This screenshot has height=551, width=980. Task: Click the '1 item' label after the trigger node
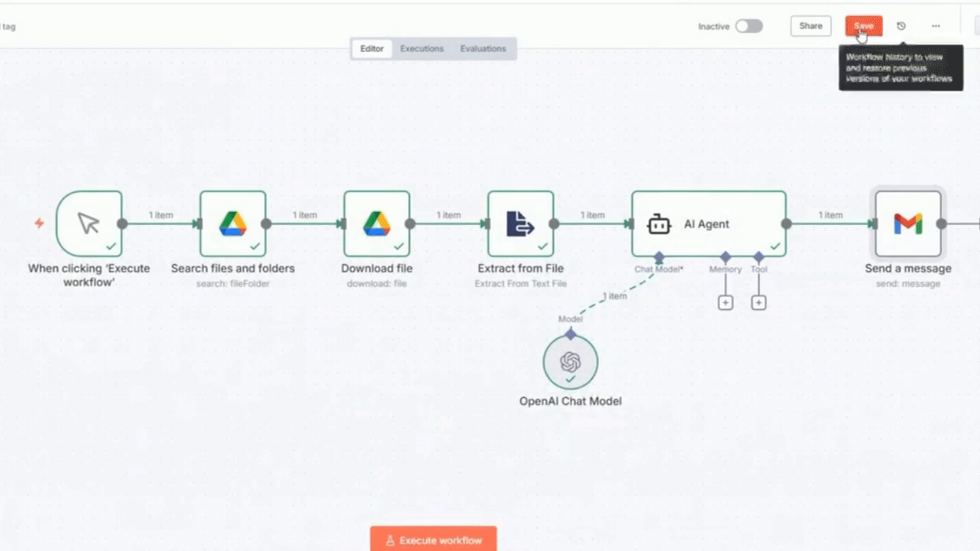coord(161,215)
